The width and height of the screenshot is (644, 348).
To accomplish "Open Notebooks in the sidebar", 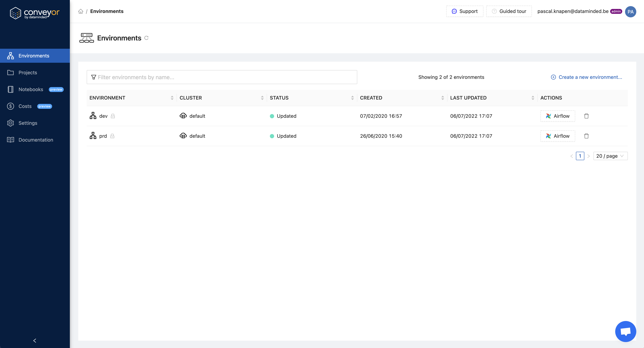I will 31,89.
